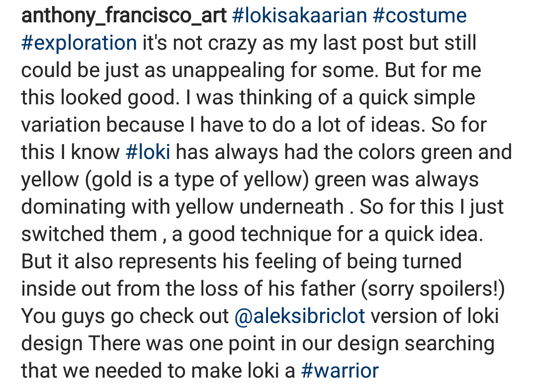Image resolution: width=537 pixels, height=392 pixels.
Task: Select the #exploration hashtag
Action: (x=79, y=43)
